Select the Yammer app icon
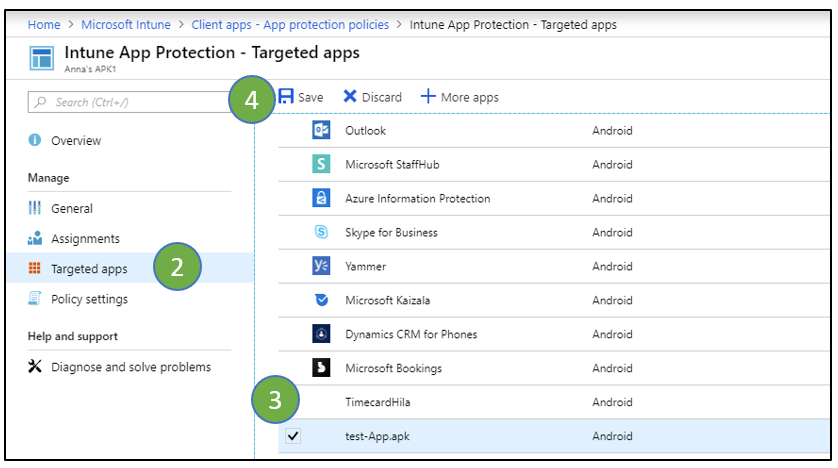838x468 pixels. [321, 266]
